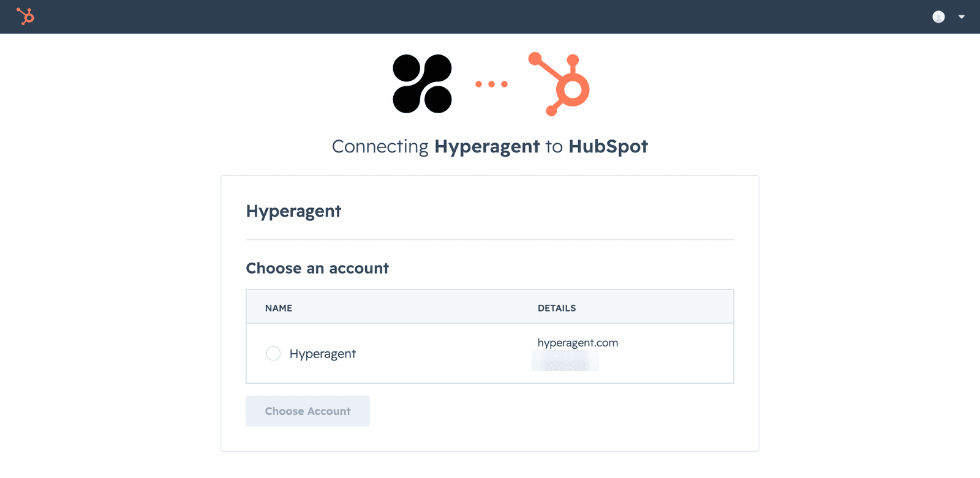Screen dimensions: 980x478
Task: Open the user avatar account menu
Action: tap(938, 17)
